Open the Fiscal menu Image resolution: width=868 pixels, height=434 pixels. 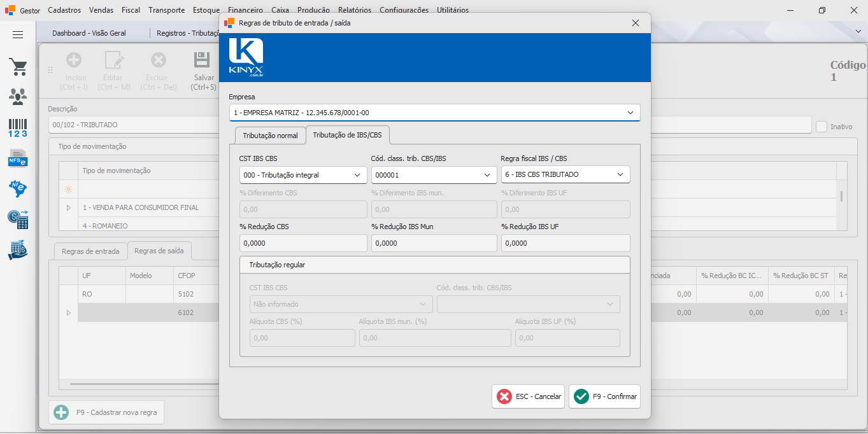click(131, 10)
